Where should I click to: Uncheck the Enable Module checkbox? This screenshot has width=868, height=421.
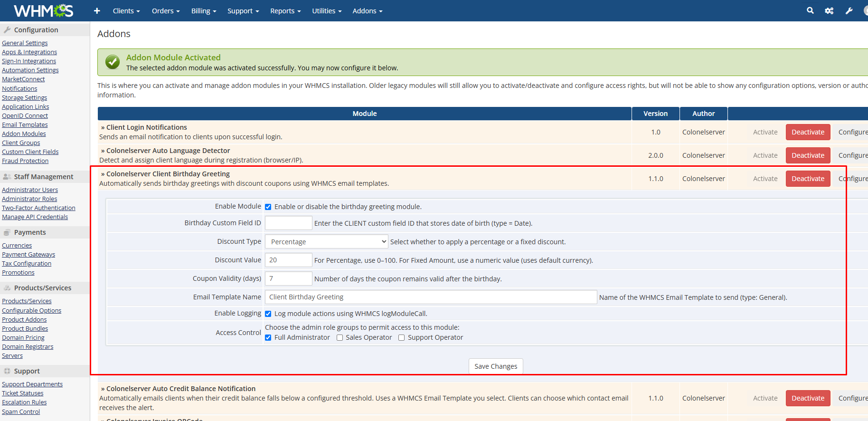coord(268,207)
